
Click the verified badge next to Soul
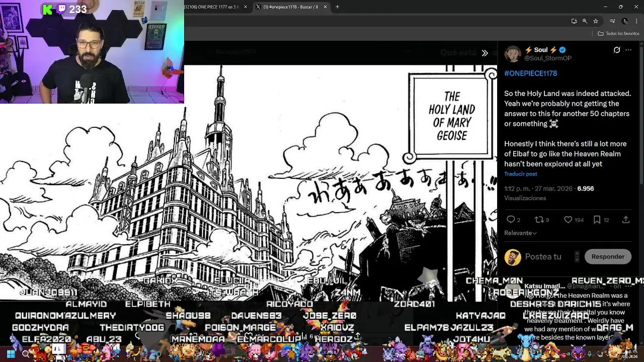click(x=562, y=50)
